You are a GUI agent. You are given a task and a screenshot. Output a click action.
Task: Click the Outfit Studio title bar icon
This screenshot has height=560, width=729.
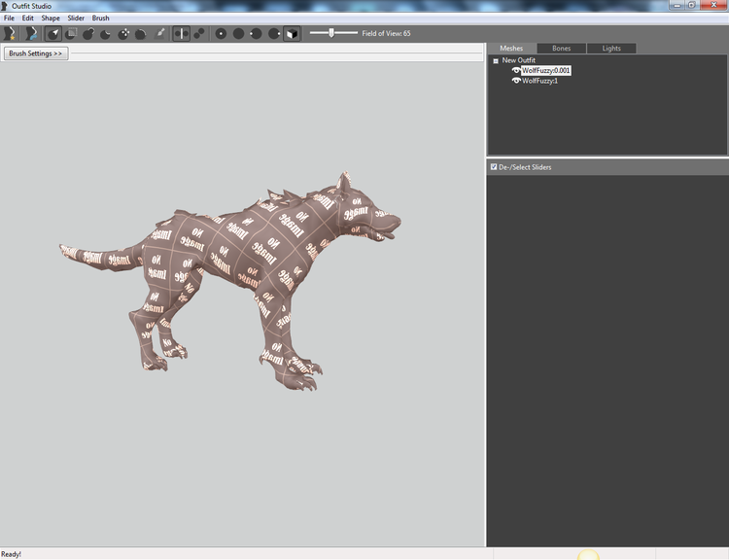pos(5,6)
